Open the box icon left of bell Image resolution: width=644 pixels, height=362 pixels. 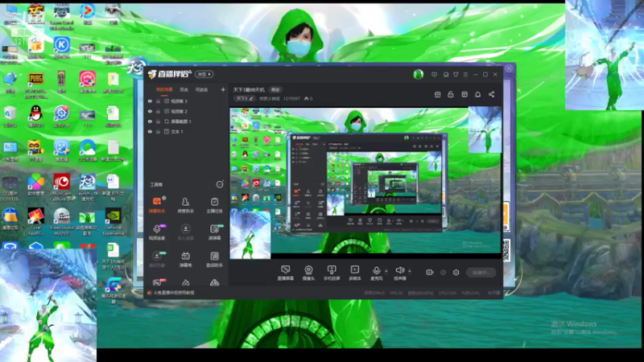tap(464, 94)
